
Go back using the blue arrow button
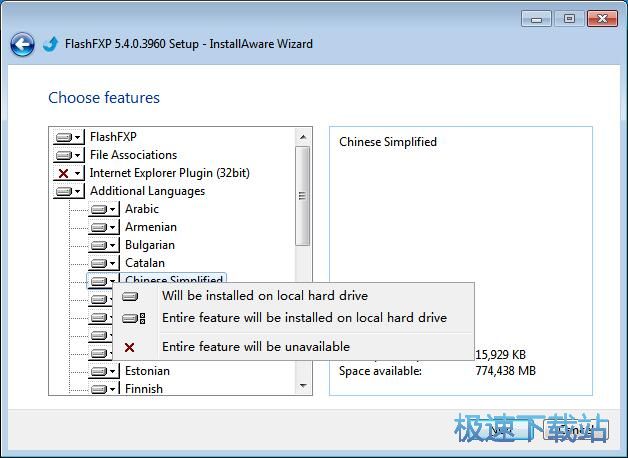coord(22,44)
